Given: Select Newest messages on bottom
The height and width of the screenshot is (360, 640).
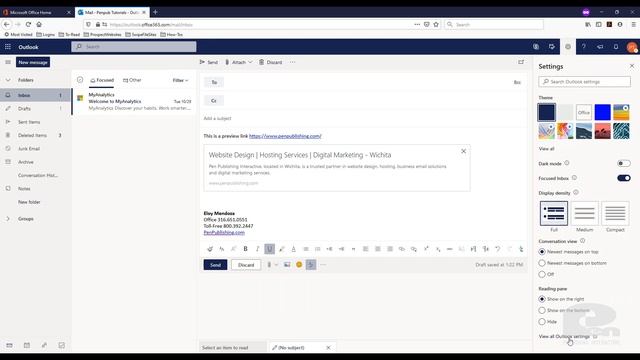Looking at the screenshot, I should [542, 263].
